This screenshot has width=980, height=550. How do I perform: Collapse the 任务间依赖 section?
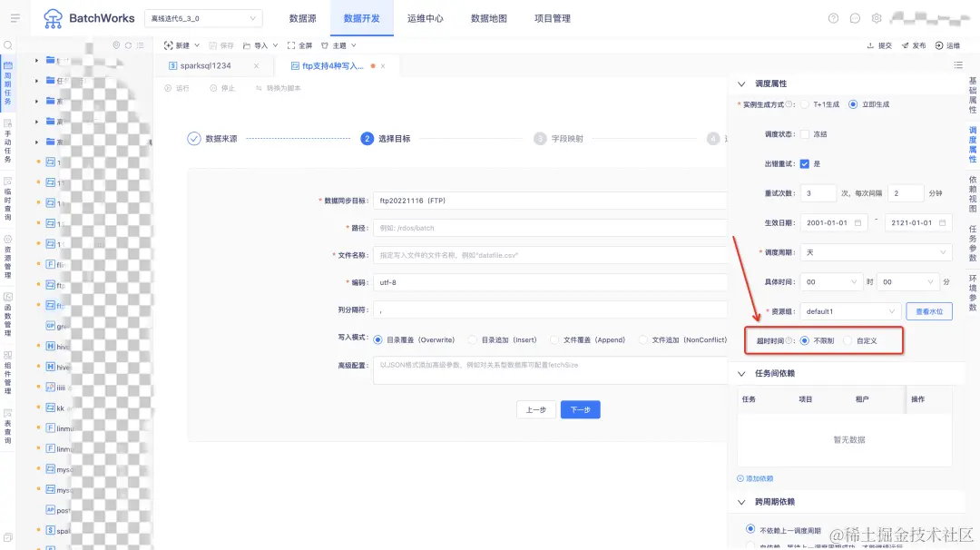(x=741, y=374)
